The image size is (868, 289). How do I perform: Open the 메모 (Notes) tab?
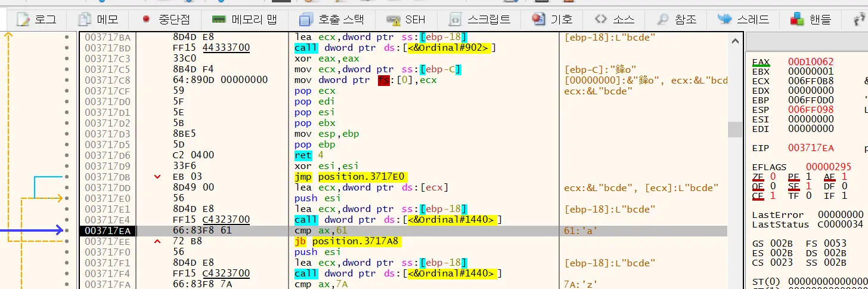(99, 19)
